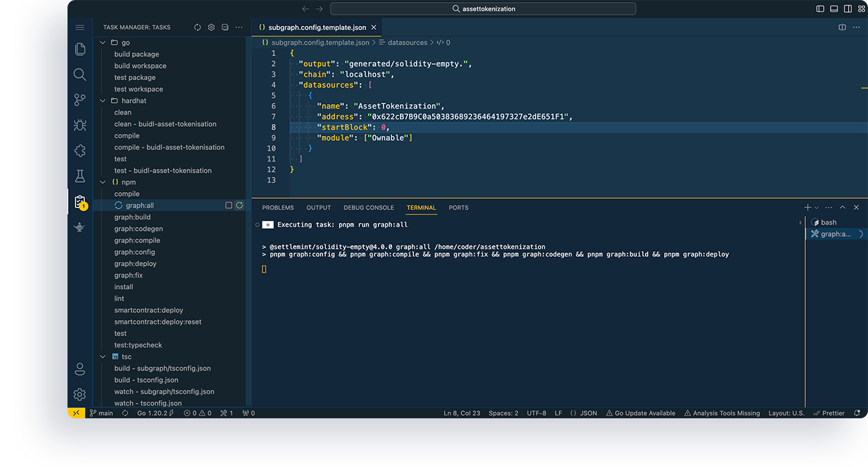The height and width of the screenshot is (467, 868).
Task: Open Run and Debug view
Action: (79, 125)
